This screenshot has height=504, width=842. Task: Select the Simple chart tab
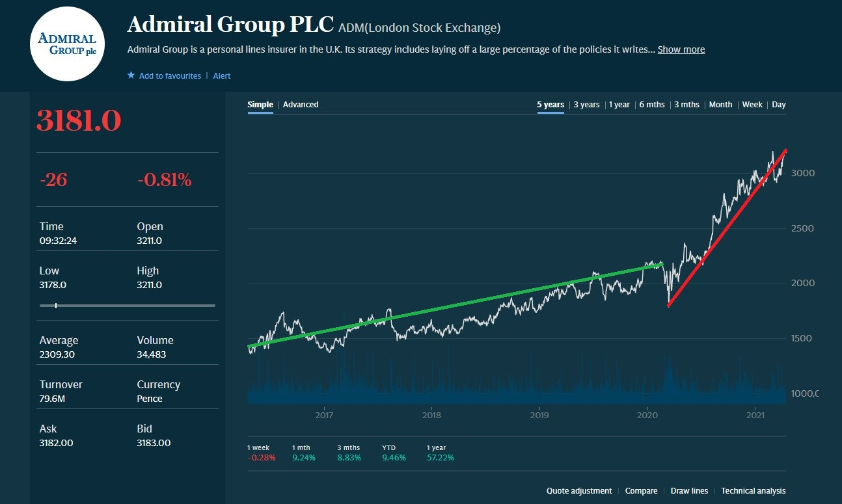tap(260, 105)
